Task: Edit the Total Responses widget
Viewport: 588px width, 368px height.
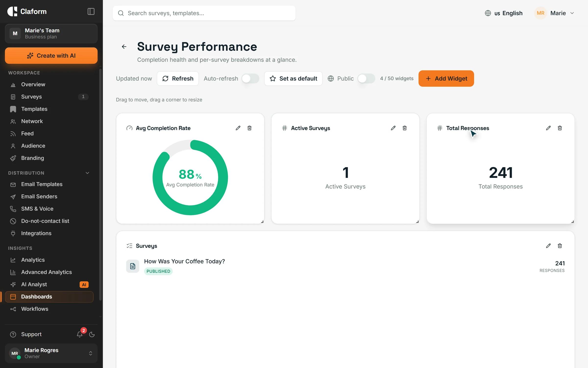Action: [x=548, y=128]
